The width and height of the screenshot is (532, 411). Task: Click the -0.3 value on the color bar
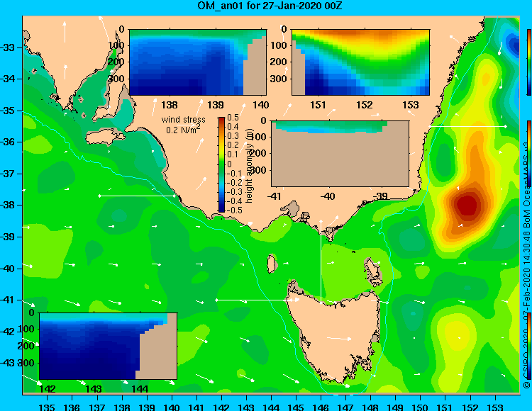point(234,192)
